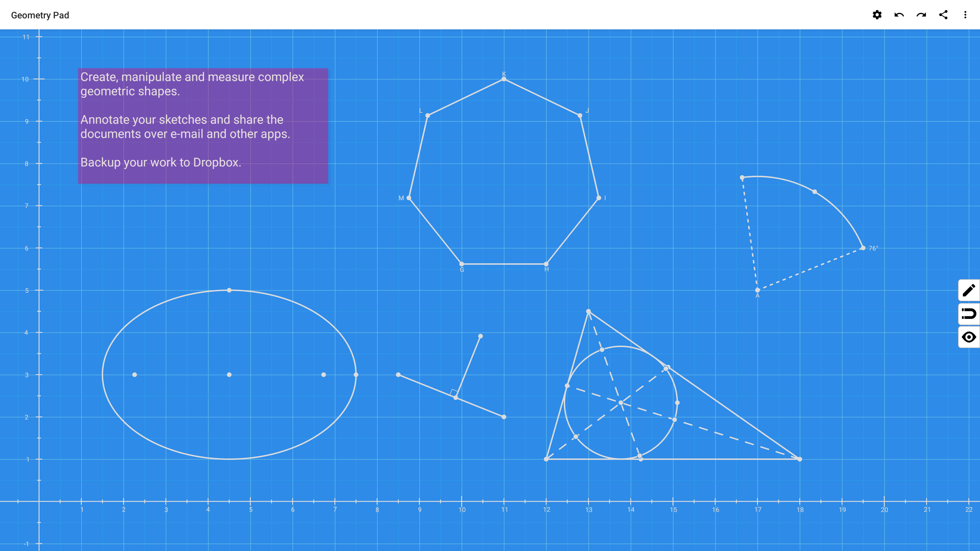Select the ellipse rightmost edge point
The height and width of the screenshot is (551, 980).
tap(356, 374)
